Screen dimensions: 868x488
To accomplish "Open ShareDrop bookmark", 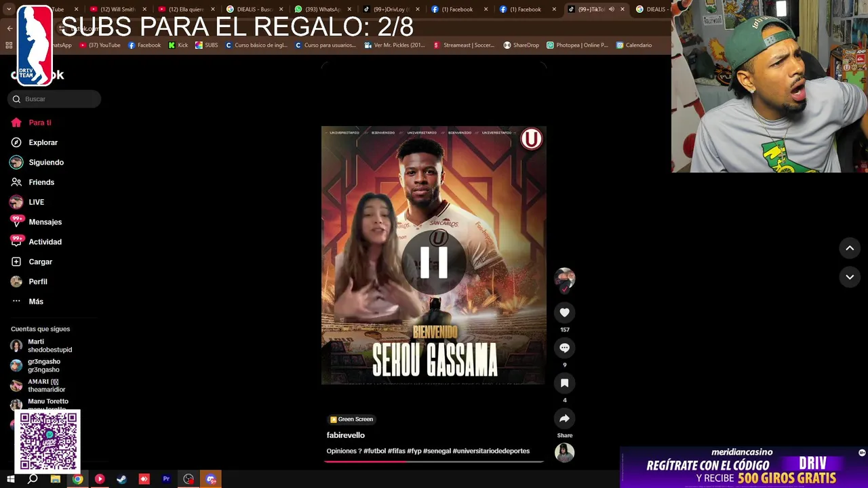I will (521, 45).
